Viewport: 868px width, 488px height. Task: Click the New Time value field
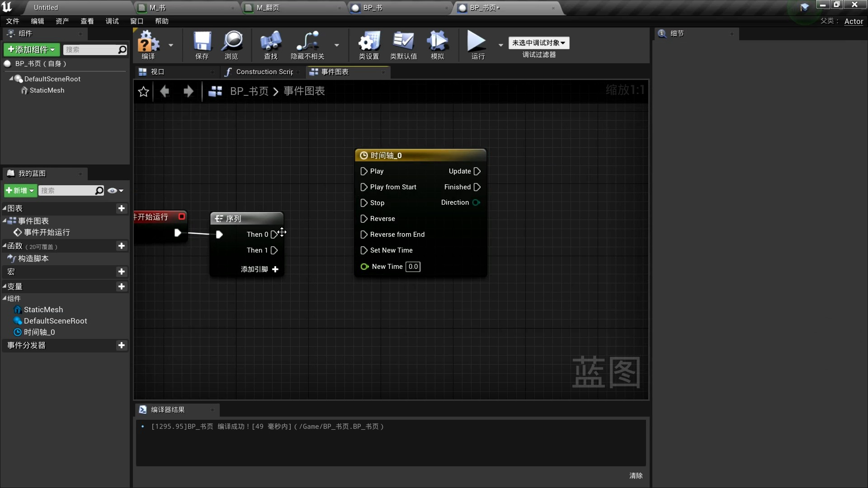[x=413, y=267]
